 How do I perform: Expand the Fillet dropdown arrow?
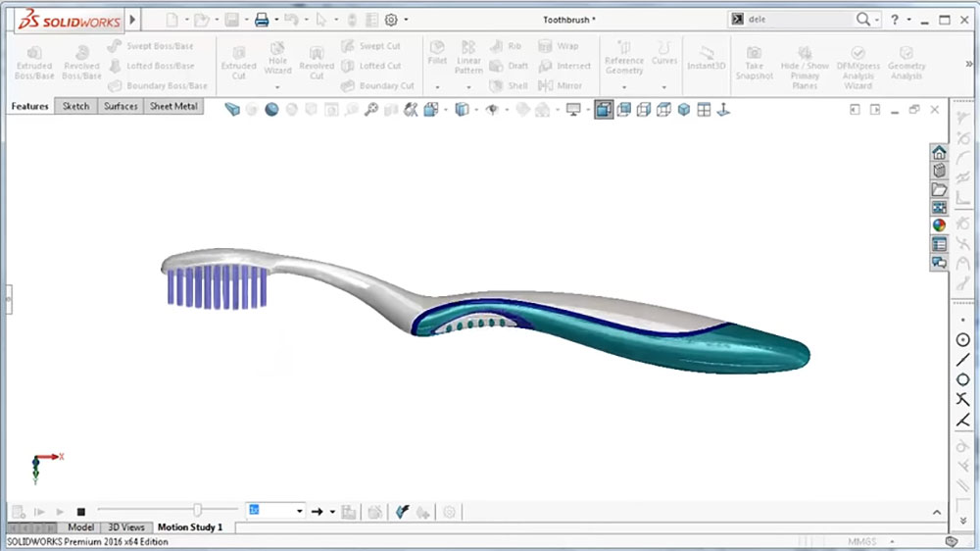pyautogui.click(x=437, y=87)
